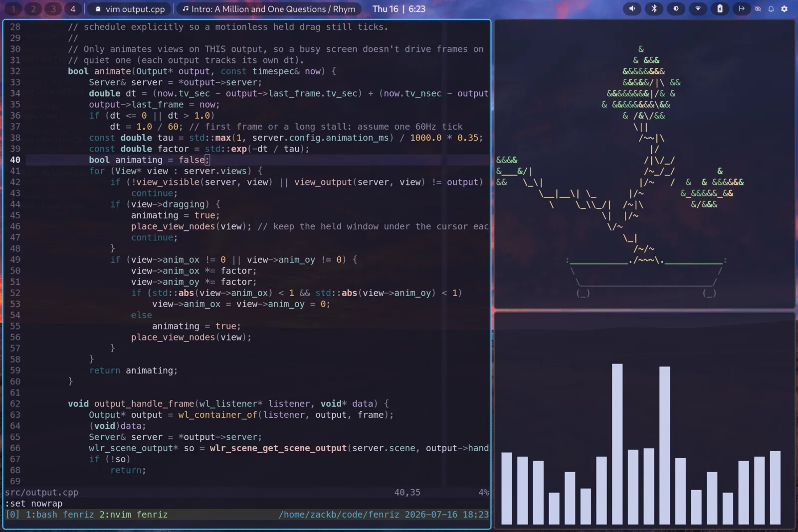Open the Thu 16 6:23 clock widget

coord(399,9)
